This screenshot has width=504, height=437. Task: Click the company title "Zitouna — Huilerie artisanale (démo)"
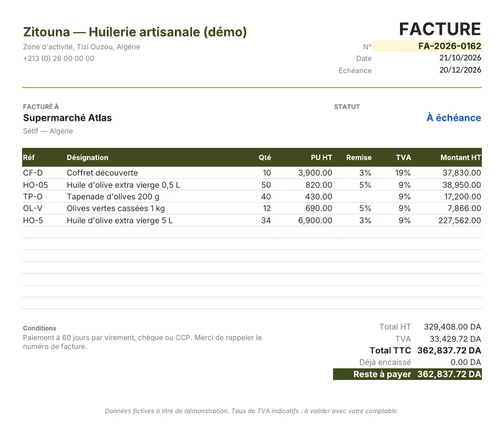pos(135,32)
